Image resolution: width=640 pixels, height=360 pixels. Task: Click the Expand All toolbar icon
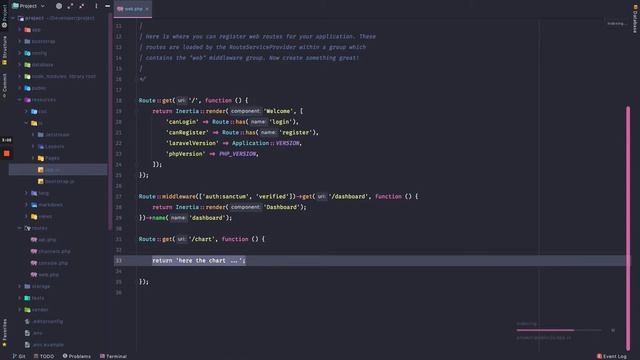pos(70,6)
